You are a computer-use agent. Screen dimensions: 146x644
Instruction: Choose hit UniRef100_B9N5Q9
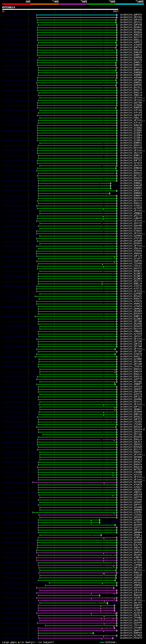click(131, 58)
